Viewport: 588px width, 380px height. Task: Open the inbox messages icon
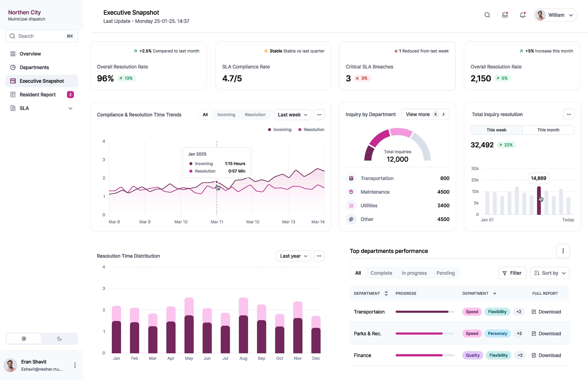pos(505,15)
